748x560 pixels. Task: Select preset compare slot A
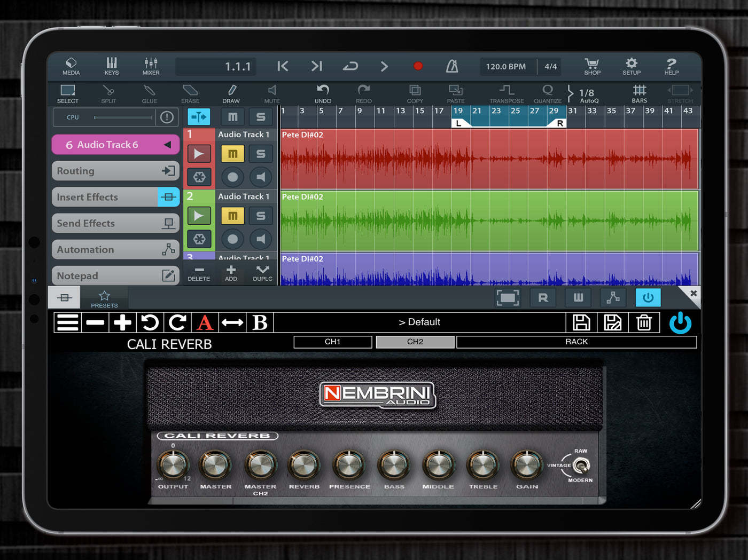205,322
